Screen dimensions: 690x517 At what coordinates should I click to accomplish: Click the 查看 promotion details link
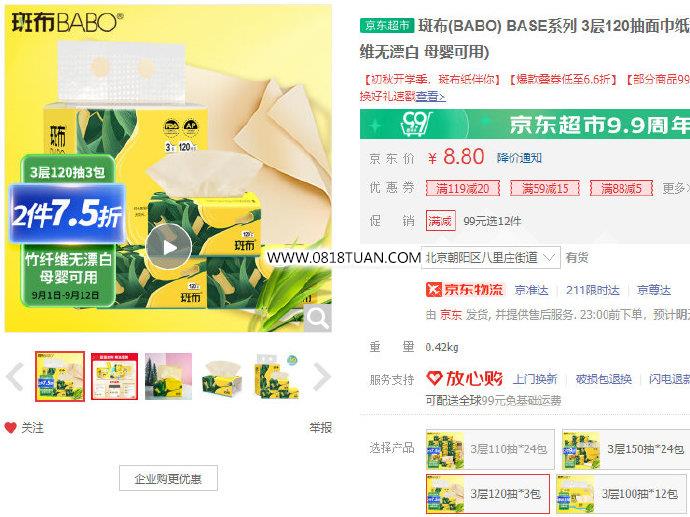tap(430, 96)
